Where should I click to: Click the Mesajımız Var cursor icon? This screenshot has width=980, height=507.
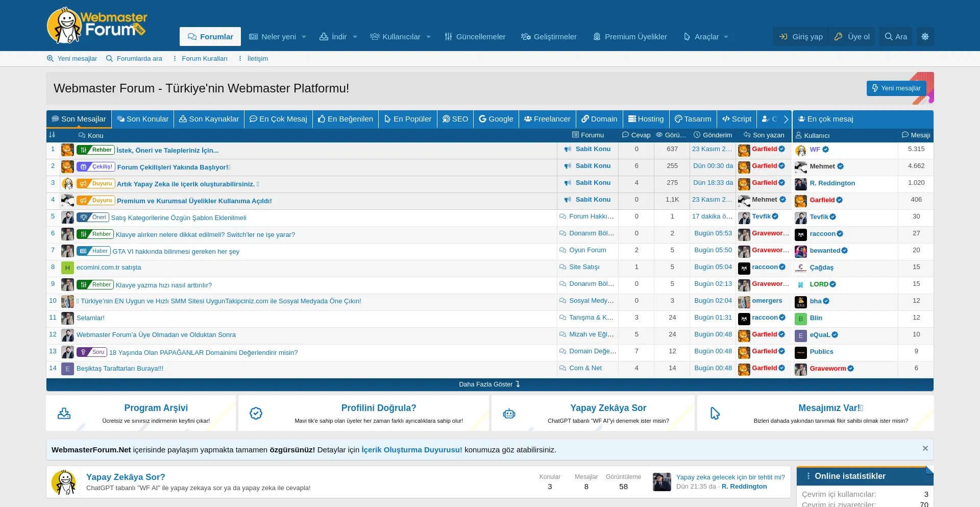point(715,413)
